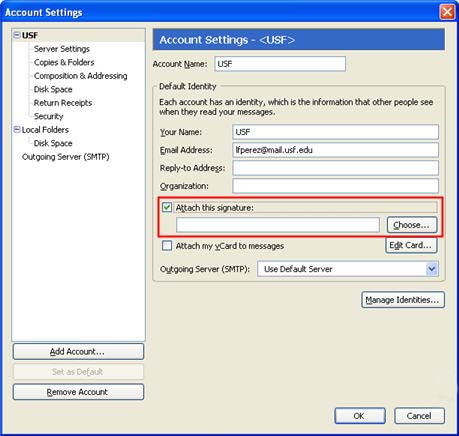Select Outgoing Server (SMTP) tree item

(66, 157)
